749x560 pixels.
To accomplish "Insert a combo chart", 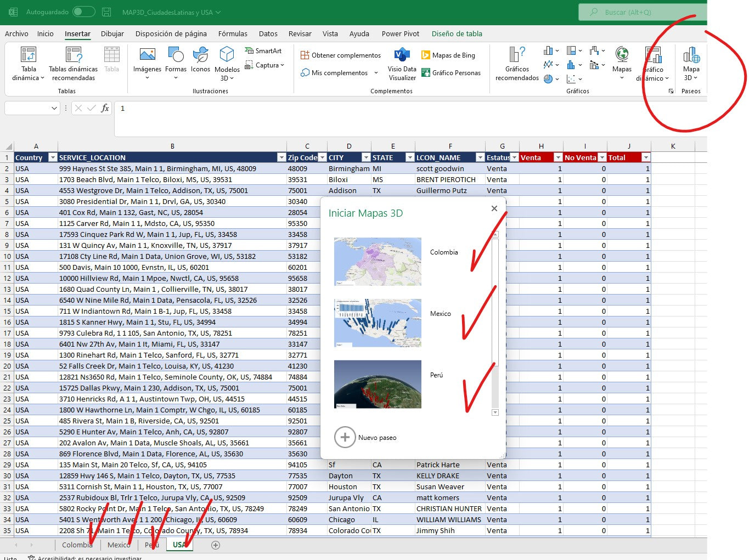I will pos(597,65).
